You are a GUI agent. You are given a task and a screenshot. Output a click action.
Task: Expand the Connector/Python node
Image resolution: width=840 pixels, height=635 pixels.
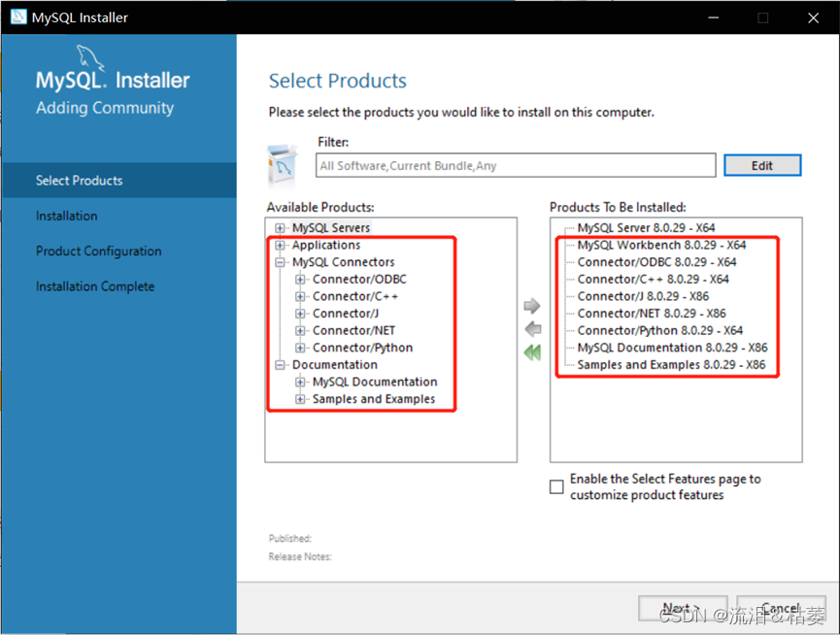point(300,348)
